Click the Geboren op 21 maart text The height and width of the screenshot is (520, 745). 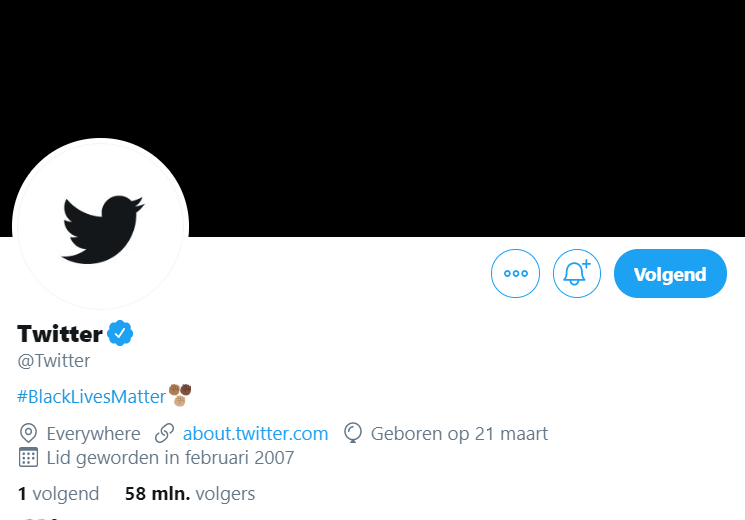(459, 433)
